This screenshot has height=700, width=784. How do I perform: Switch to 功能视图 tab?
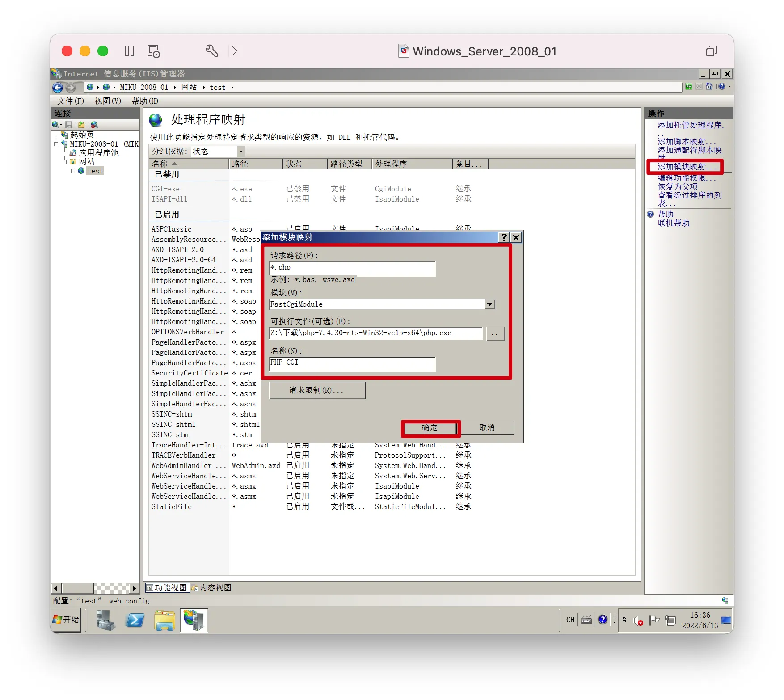pos(167,588)
